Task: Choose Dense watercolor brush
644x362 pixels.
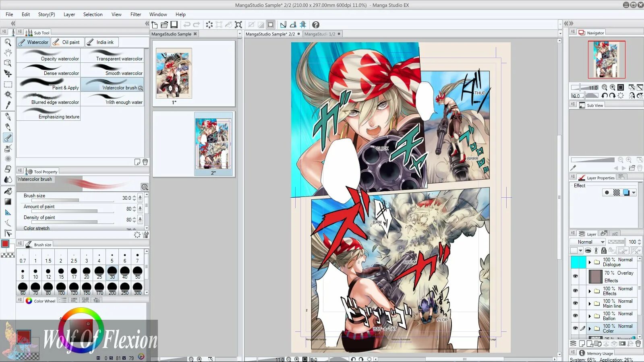Action: coord(49,70)
